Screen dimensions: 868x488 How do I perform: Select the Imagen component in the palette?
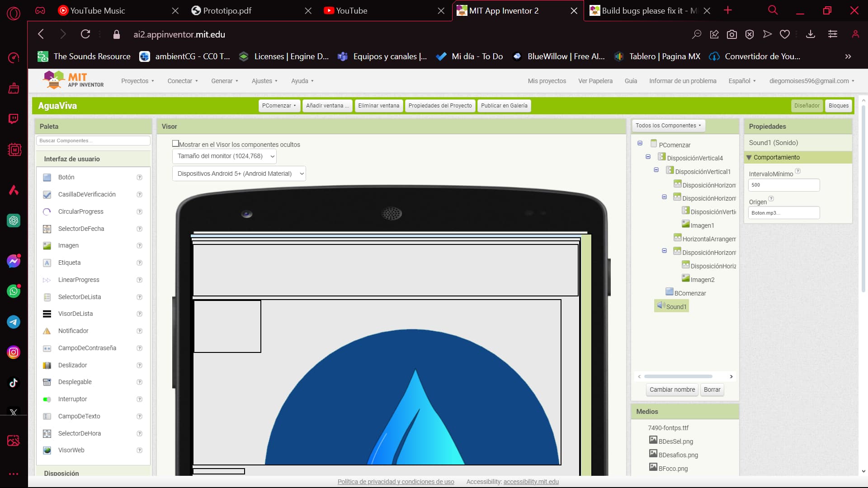tap(69, 245)
